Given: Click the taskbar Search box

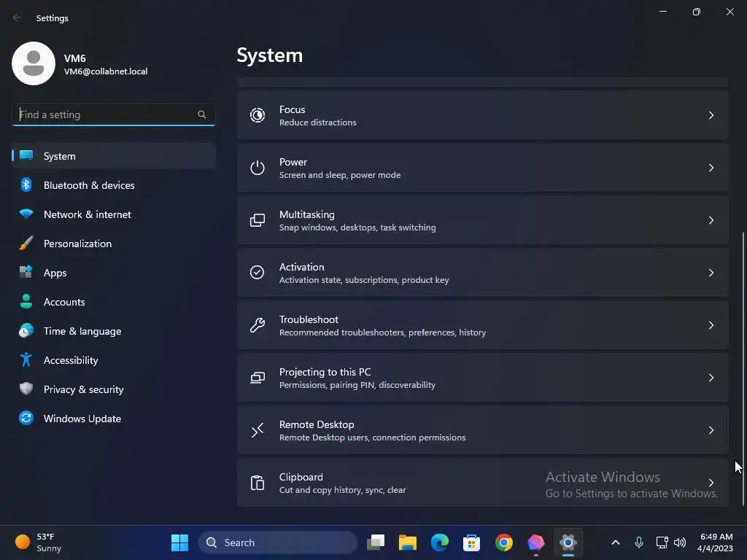Looking at the screenshot, I should pyautogui.click(x=278, y=542).
